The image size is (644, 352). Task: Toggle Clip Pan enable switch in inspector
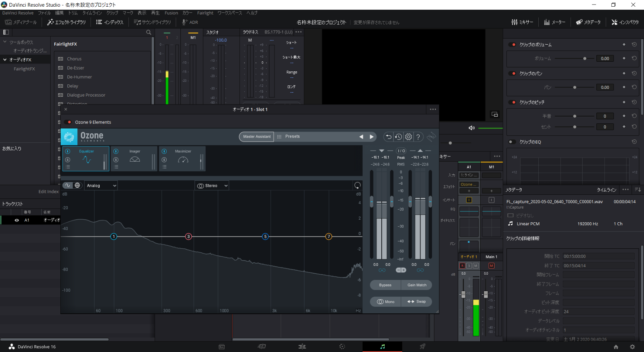pos(512,74)
